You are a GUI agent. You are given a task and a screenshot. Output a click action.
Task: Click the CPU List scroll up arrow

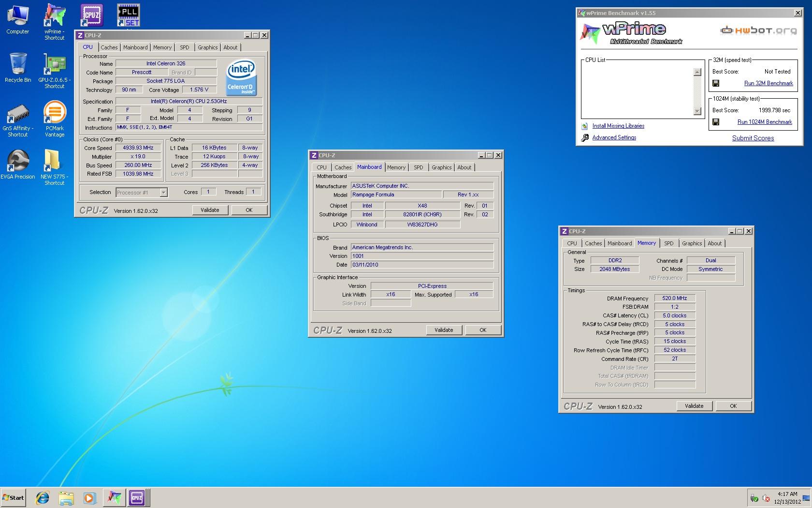[697, 72]
